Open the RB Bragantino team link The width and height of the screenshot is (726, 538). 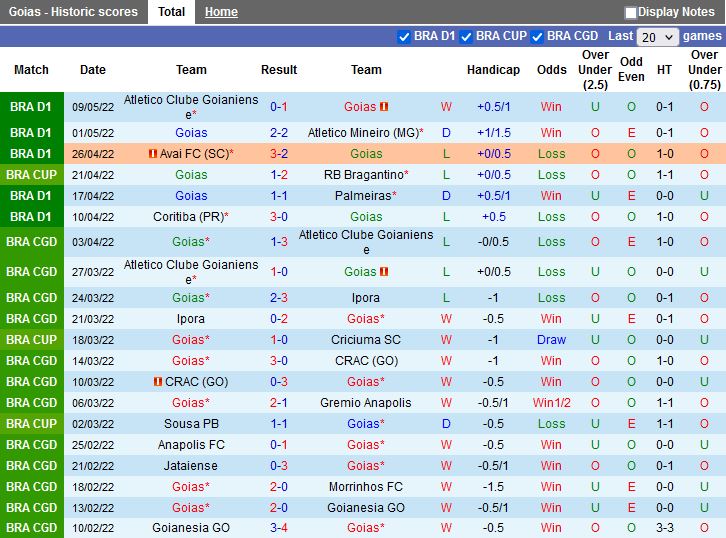point(365,175)
